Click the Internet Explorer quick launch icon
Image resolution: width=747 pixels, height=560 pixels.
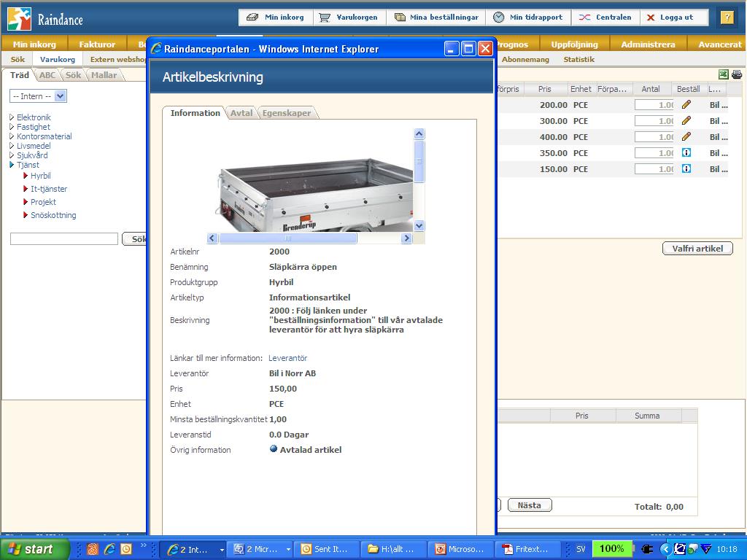click(109, 549)
